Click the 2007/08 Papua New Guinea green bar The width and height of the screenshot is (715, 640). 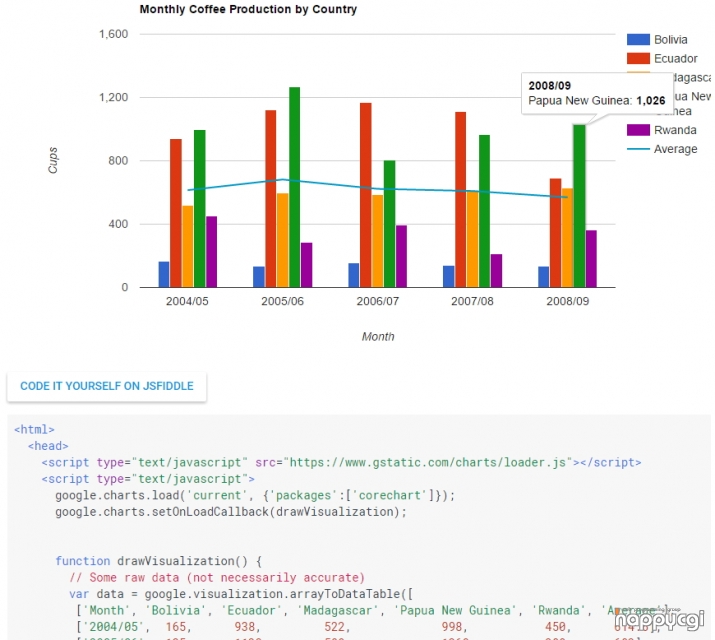click(484, 211)
